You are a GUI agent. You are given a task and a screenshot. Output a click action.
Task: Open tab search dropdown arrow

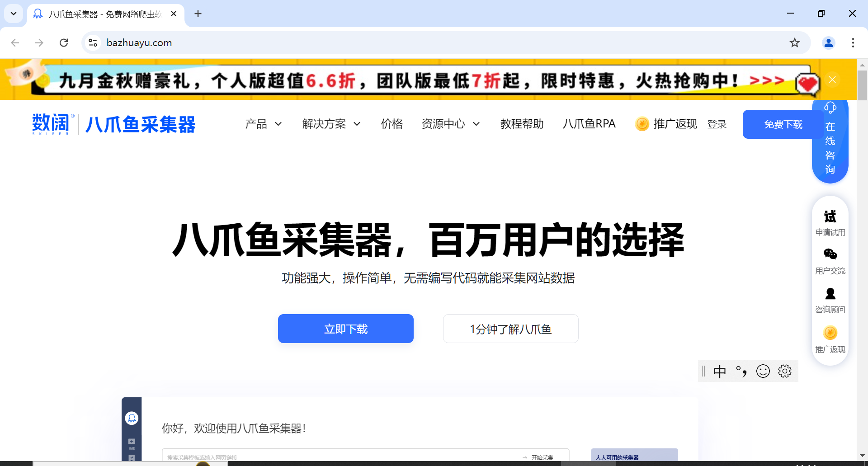(x=14, y=14)
